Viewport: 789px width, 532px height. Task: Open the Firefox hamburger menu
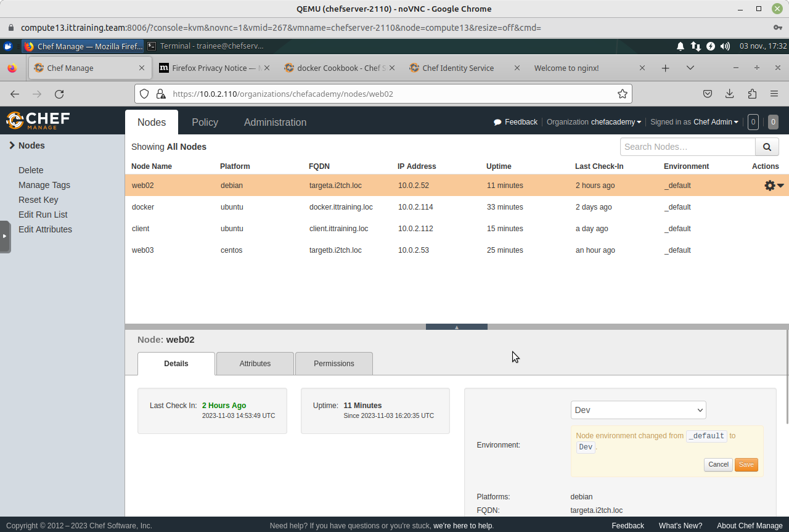(x=774, y=94)
